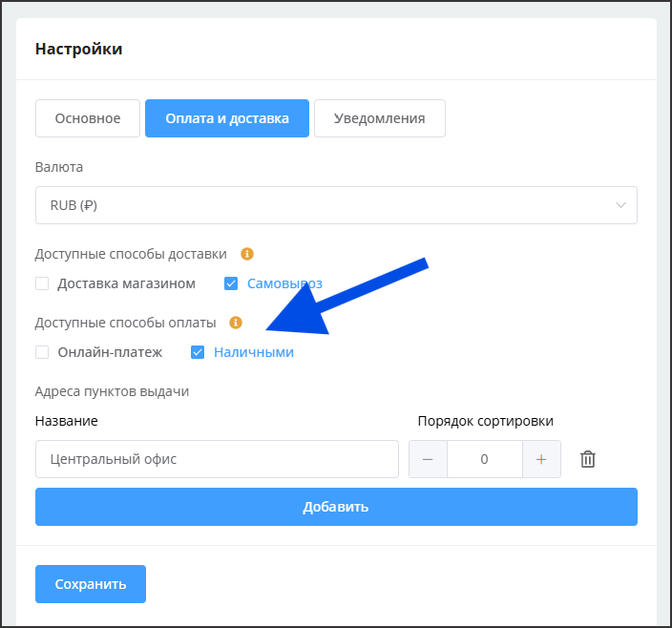The width and height of the screenshot is (672, 628).
Task: Click the chevron arrow of currency selector
Action: pyautogui.click(x=621, y=205)
